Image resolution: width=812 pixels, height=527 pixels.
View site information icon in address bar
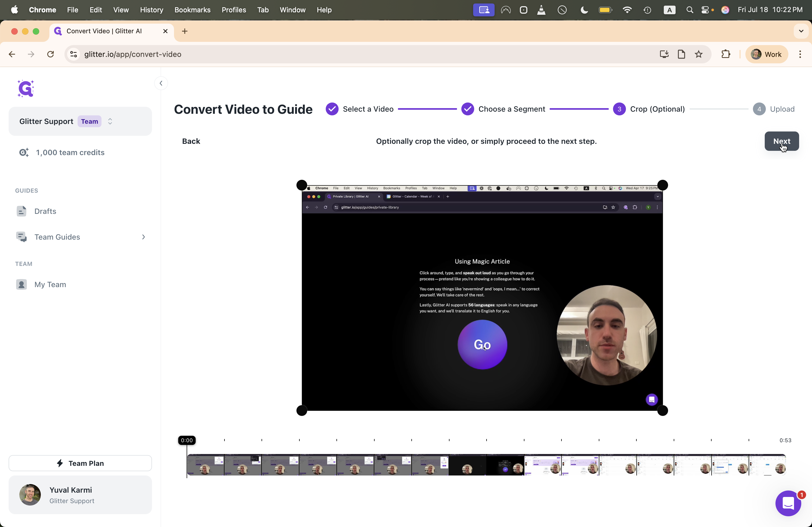coord(73,54)
